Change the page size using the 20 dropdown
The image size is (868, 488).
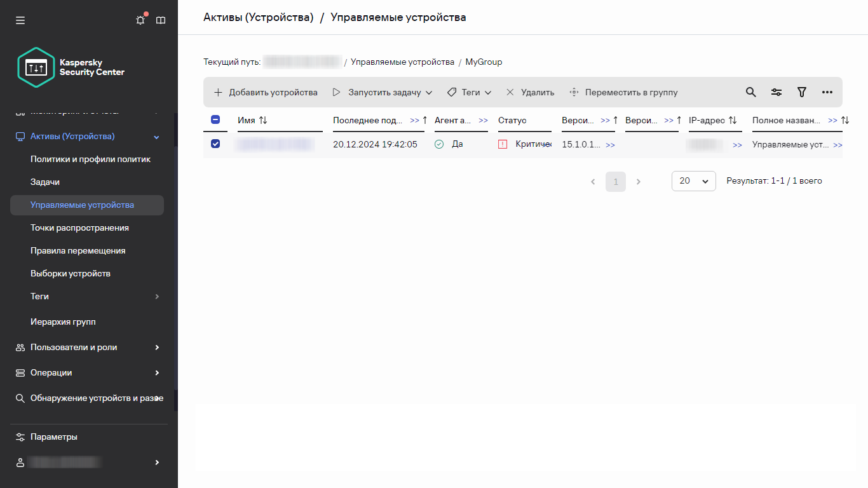[x=693, y=181]
